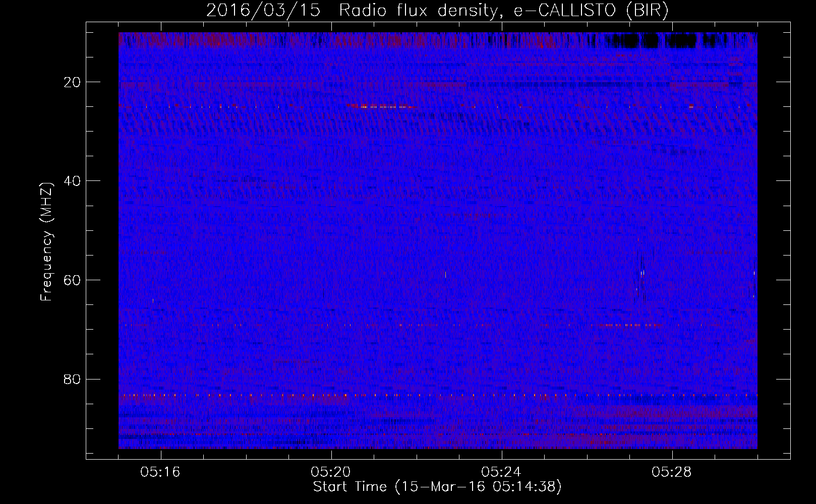Screen dimensions: 816x504
Task: Click the 05:20 time tick label
Action: click(331, 472)
